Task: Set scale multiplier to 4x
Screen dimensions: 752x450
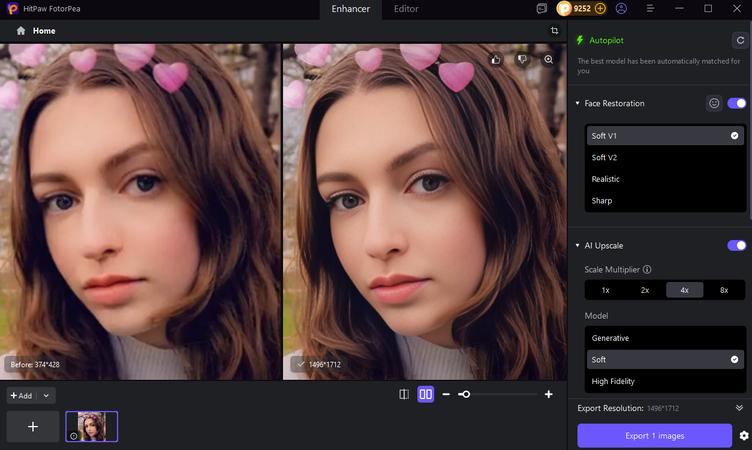Action: [x=684, y=290]
